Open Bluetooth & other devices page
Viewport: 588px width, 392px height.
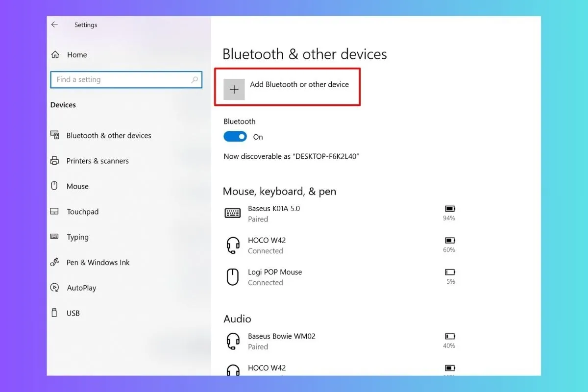pos(109,136)
